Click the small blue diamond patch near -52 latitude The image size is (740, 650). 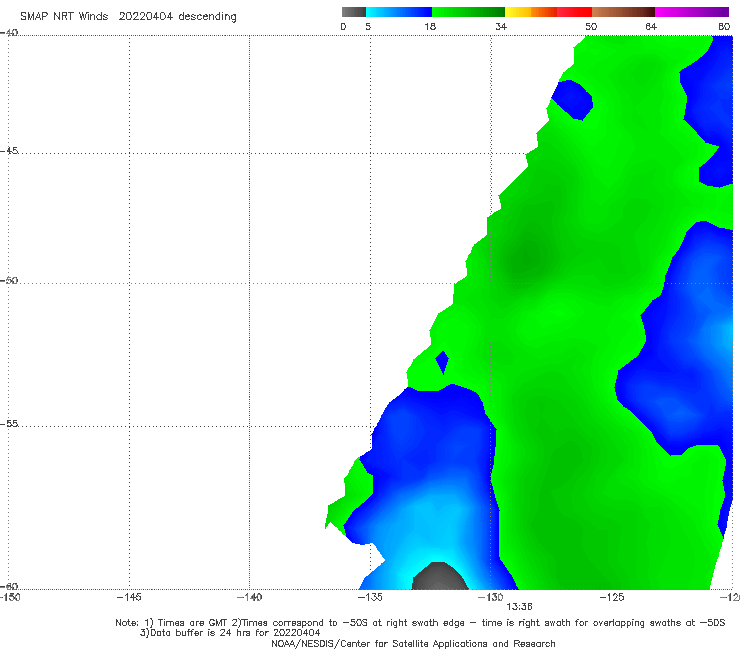click(442, 362)
